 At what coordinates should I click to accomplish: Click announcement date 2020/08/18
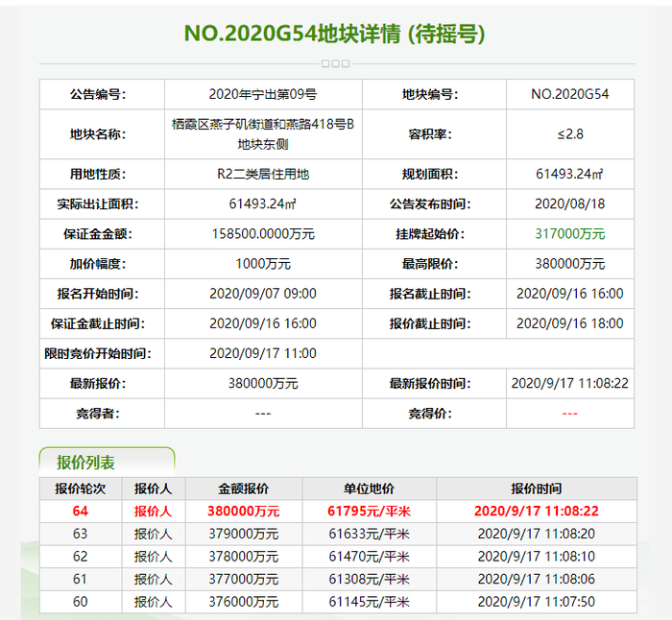click(569, 204)
